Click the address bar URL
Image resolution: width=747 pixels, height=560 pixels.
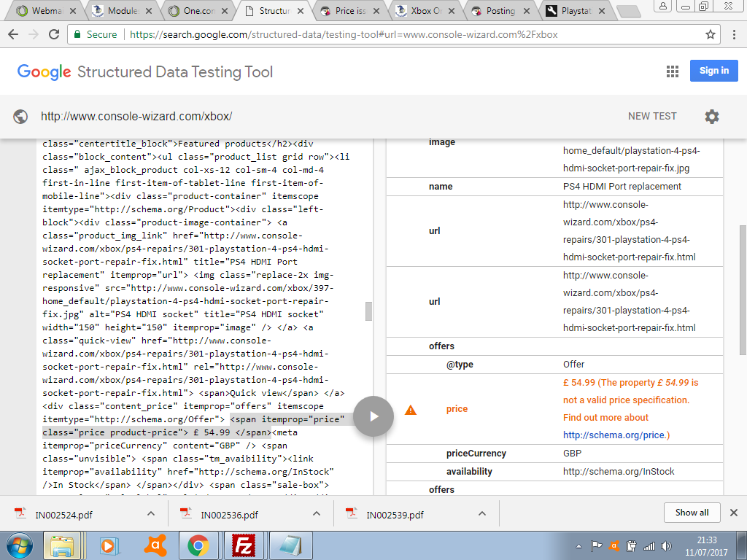pyautogui.click(x=344, y=34)
